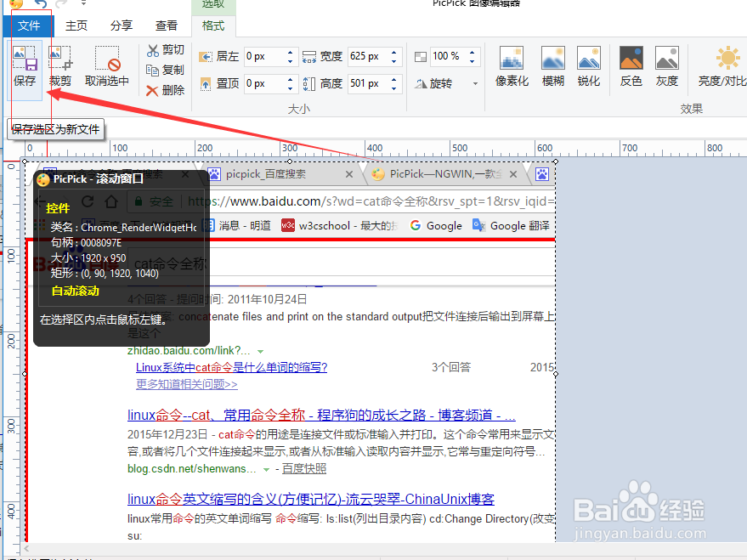This screenshot has height=560, width=747.
Task: Switch to the 主页 tab
Action: coord(76,25)
